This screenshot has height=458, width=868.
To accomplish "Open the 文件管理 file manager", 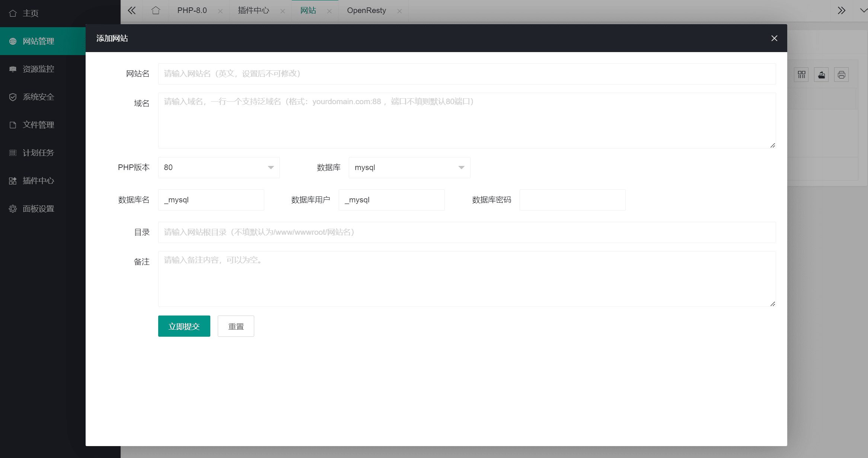I will 38,125.
